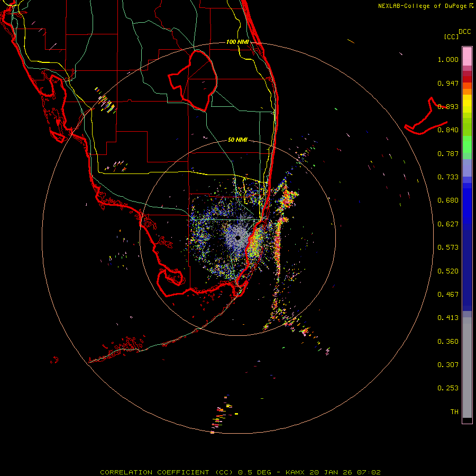Click the 100 NMI range ring label
476x476 pixels.
pyautogui.click(x=237, y=42)
